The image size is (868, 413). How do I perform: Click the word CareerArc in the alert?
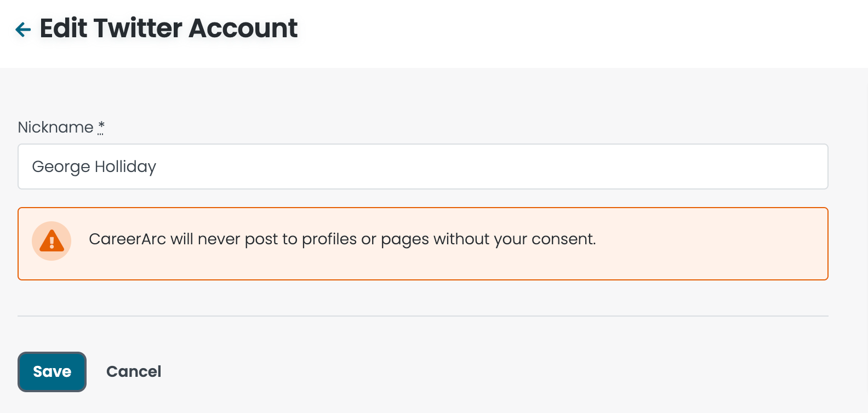(127, 239)
